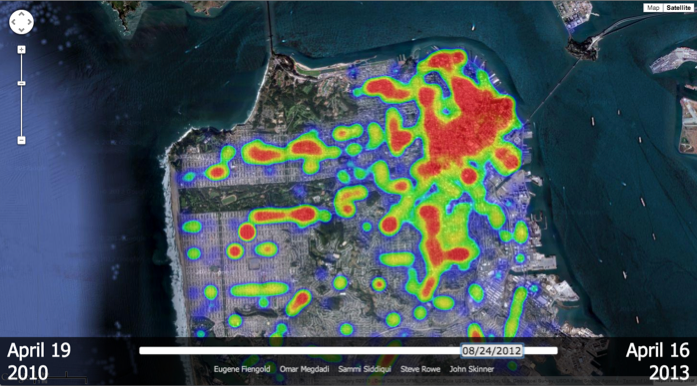Click the name Steve Rowe
Screen dimensions: 697x386
tap(421, 369)
